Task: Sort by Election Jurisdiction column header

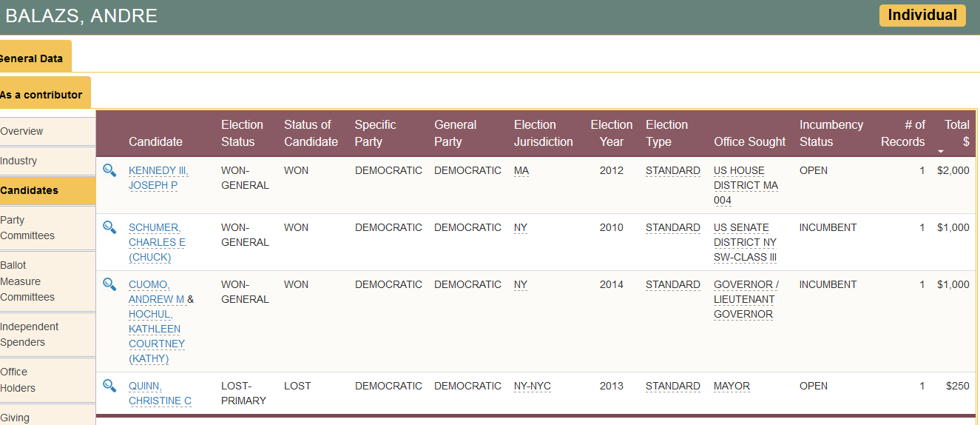Action: pos(544,133)
